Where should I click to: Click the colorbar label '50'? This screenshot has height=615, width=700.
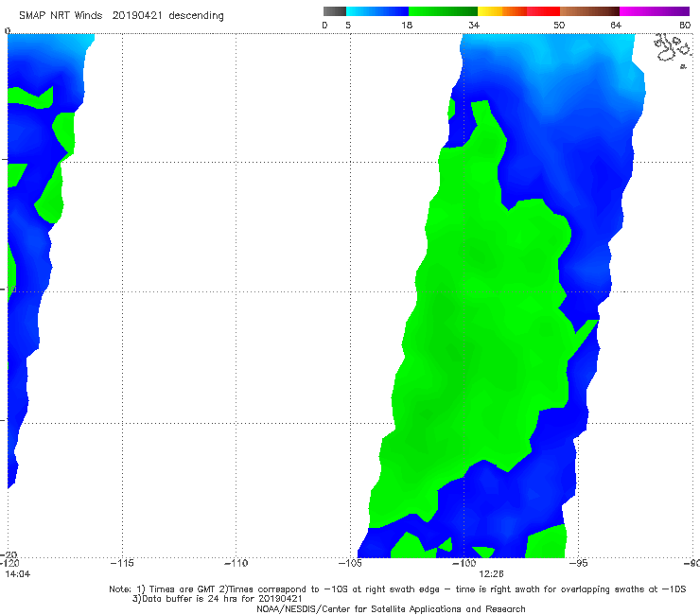tap(559, 25)
